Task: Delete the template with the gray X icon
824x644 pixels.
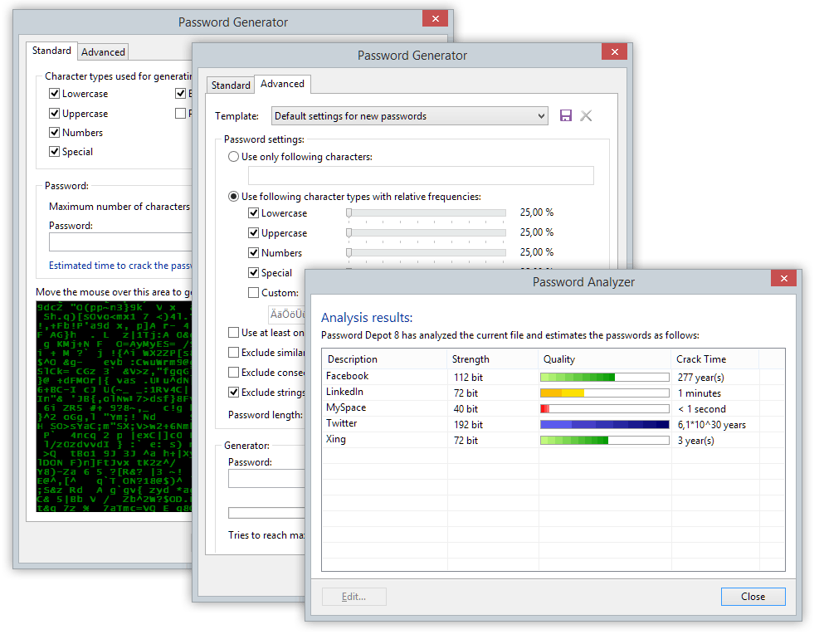Action: pos(586,115)
